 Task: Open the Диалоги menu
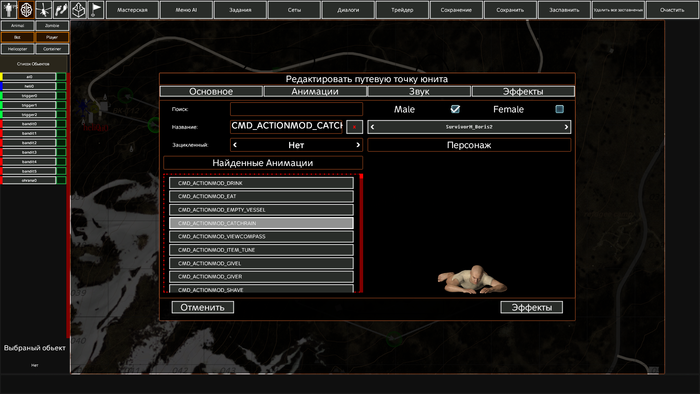pos(348,10)
